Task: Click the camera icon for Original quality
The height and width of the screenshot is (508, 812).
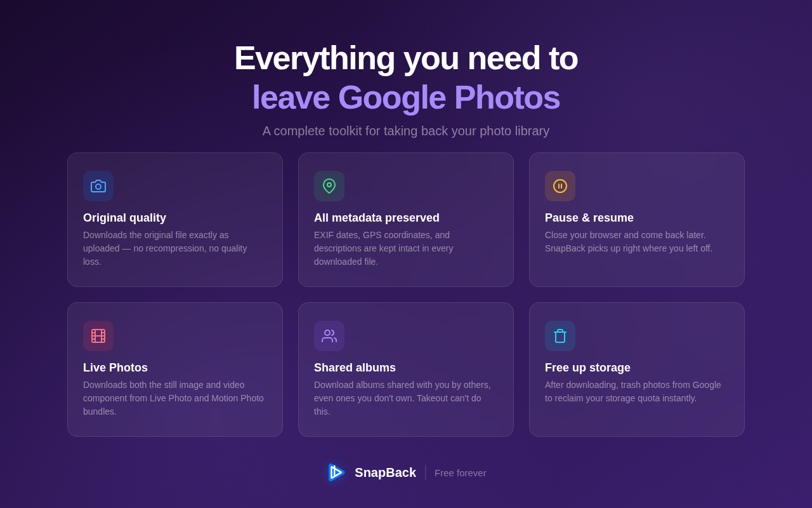Action: click(98, 186)
